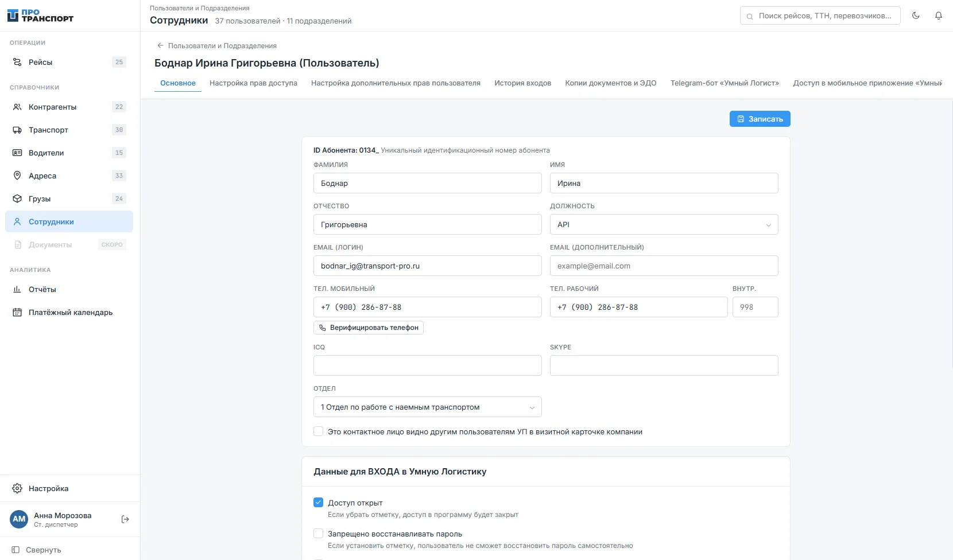Open История входов tab
The image size is (953, 560).
point(522,83)
